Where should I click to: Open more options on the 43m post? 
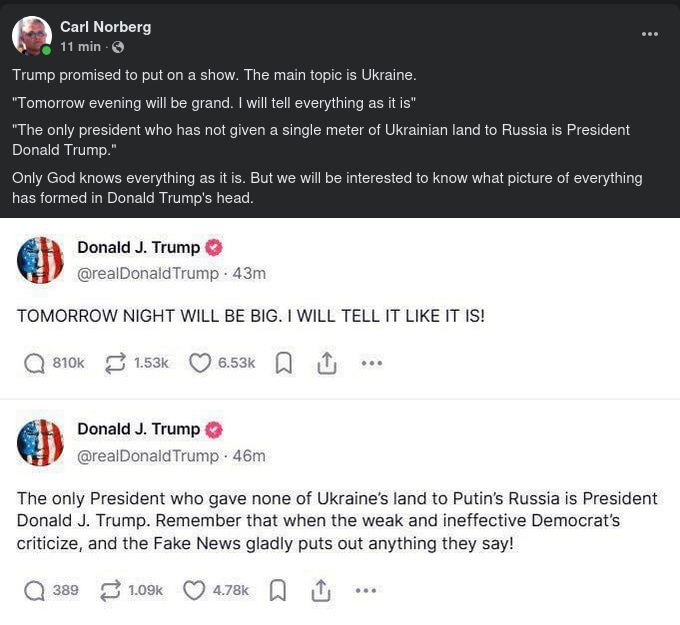[372, 363]
